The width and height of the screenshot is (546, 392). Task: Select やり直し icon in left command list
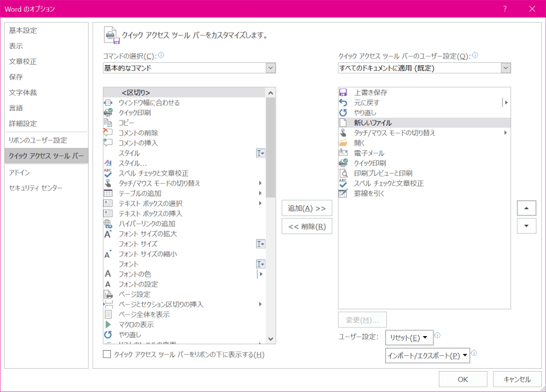(x=108, y=334)
